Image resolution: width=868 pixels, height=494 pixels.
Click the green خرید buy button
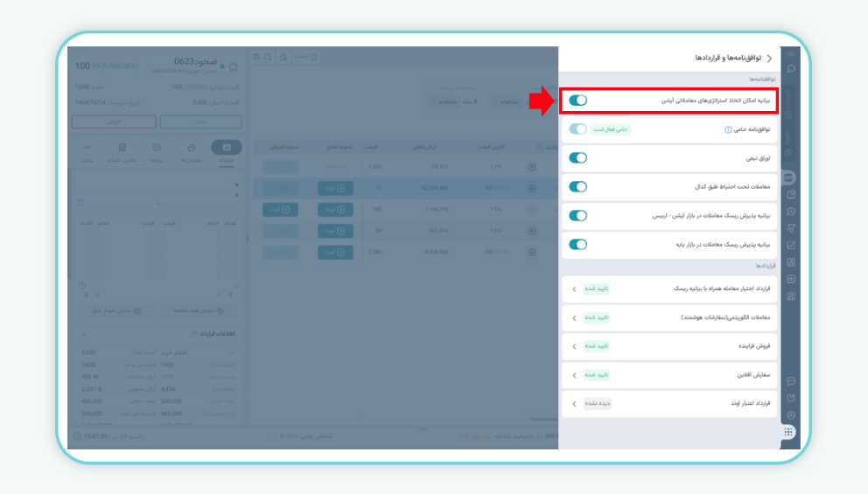(201, 122)
